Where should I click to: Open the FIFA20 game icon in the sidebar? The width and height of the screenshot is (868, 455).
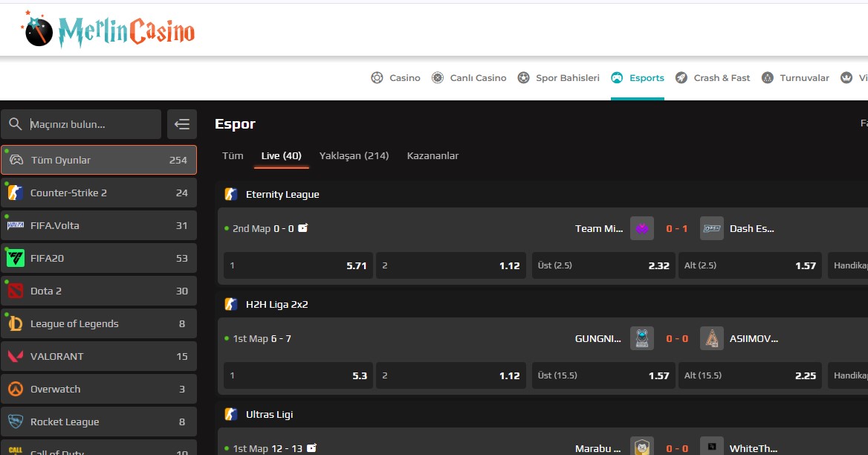pos(15,258)
